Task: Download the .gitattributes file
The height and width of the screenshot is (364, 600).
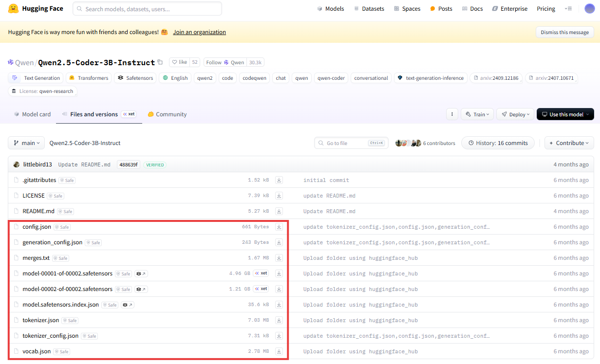Action: 279,180
